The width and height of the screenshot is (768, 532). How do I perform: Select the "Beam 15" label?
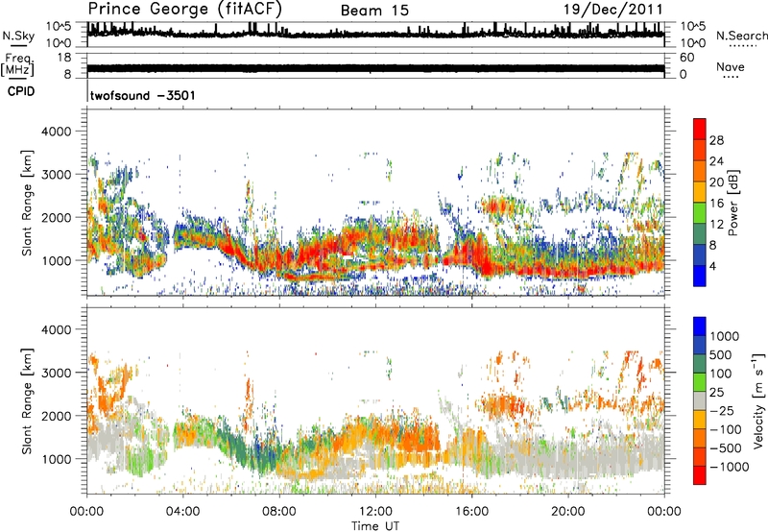pos(374,11)
